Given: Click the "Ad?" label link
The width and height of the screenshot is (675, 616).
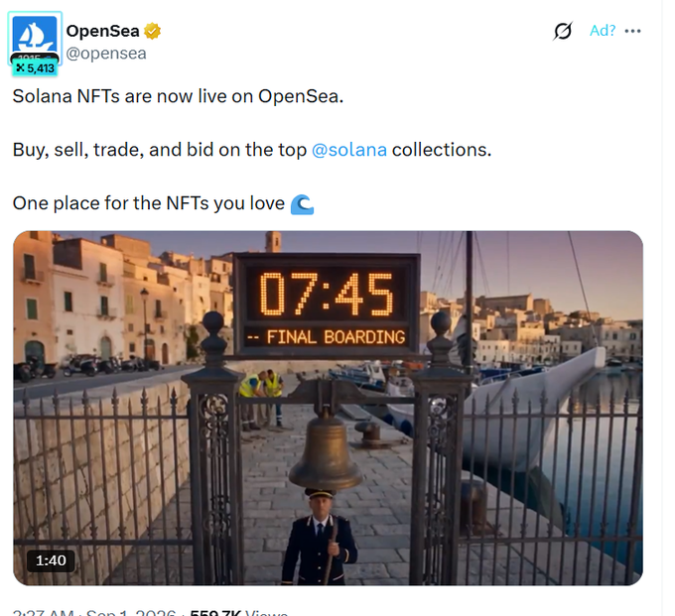Looking at the screenshot, I should 603,31.
